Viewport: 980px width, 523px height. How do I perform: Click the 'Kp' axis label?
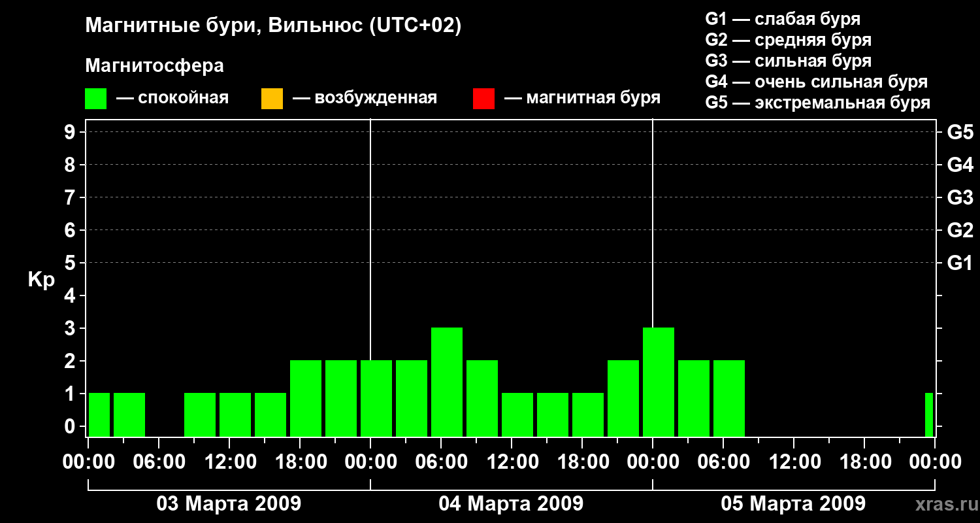pyautogui.click(x=41, y=280)
